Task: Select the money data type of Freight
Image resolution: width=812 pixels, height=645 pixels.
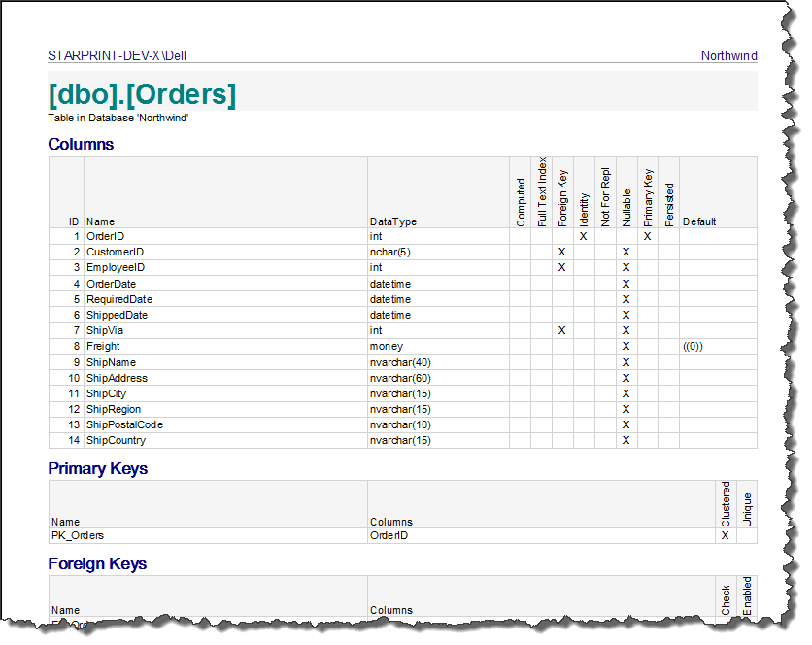Action: click(387, 346)
